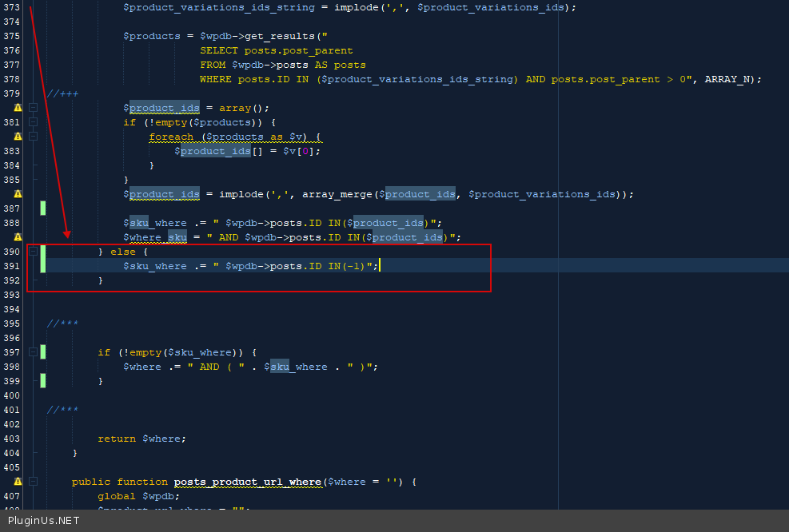The height and width of the screenshot is (532, 789).
Task: Click the "SELECT posts.post_parent" query line
Action: 276,50
